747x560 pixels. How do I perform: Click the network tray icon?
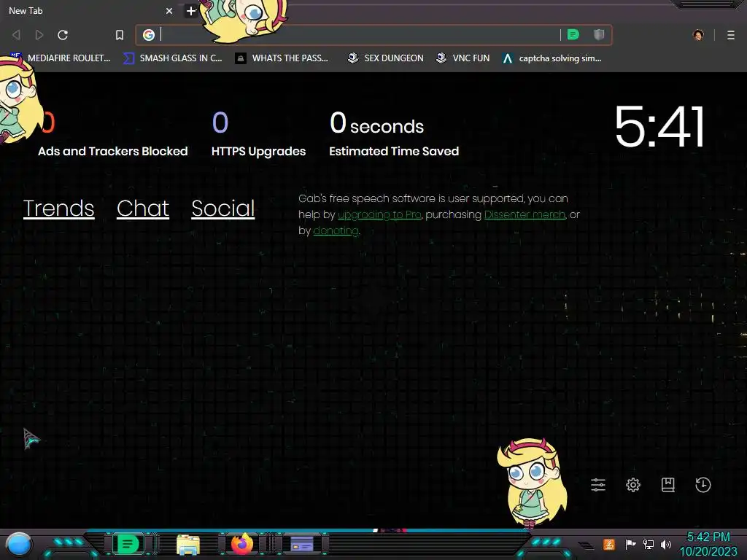(x=649, y=544)
